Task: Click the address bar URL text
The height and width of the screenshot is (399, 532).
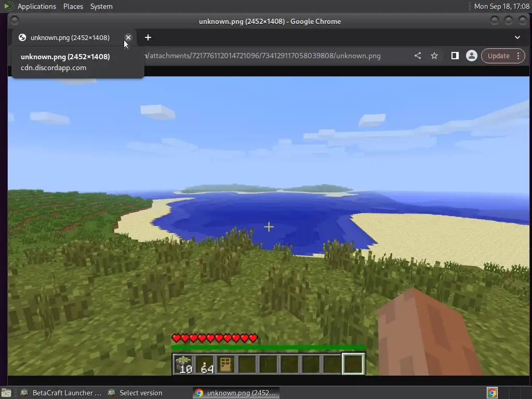Action: point(262,56)
